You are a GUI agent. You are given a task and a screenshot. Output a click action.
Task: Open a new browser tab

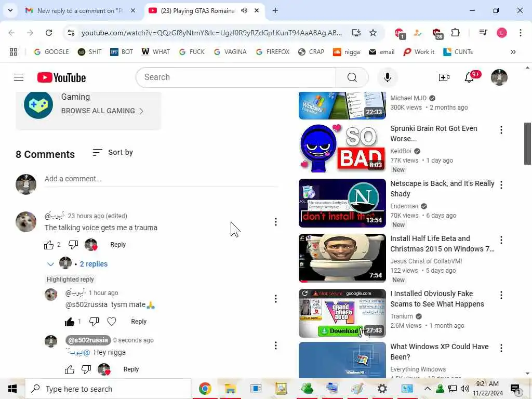[275, 10]
